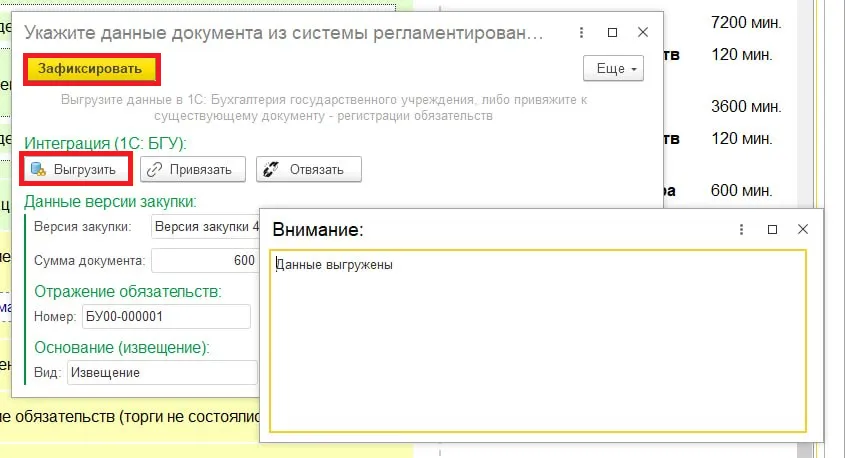
Task: Click the dialog title Укажите данные документа
Action: click(x=283, y=33)
